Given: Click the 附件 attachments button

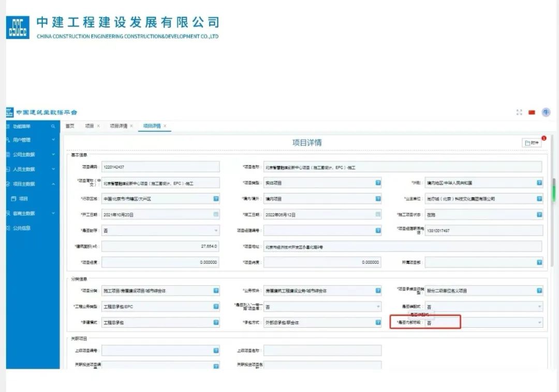Looking at the screenshot, I should pyautogui.click(x=532, y=143).
